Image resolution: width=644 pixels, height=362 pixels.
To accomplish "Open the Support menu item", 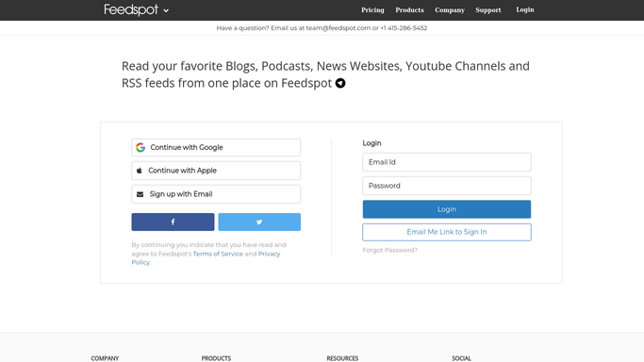I will pyautogui.click(x=488, y=9).
